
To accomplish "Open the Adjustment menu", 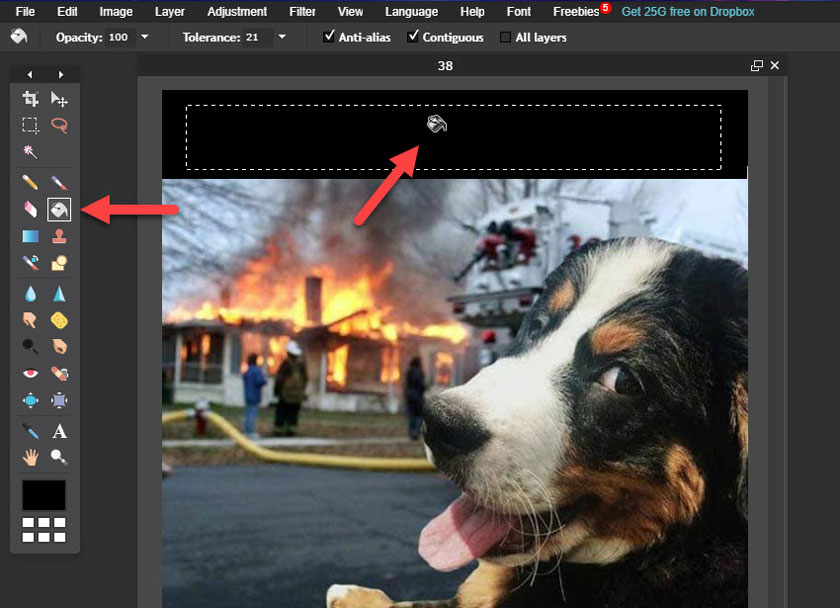I will click(x=237, y=11).
